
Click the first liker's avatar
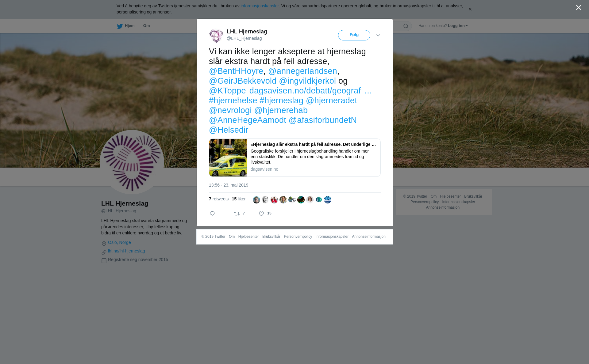[256, 200]
